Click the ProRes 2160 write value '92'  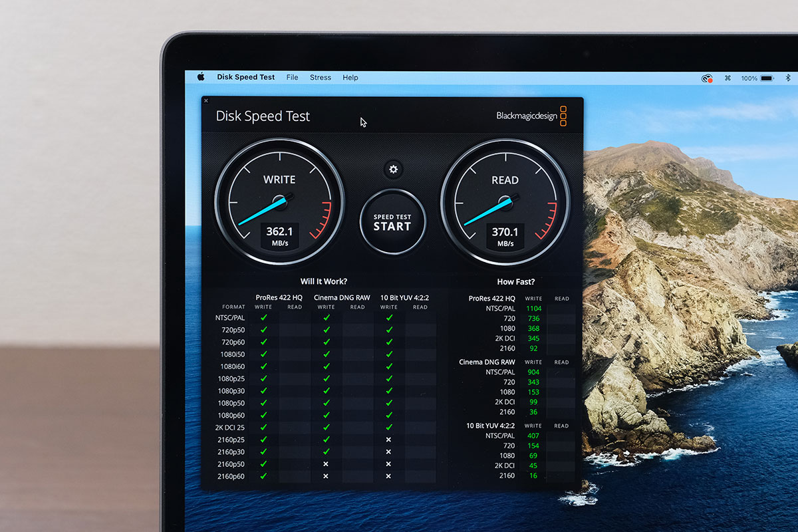533,348
